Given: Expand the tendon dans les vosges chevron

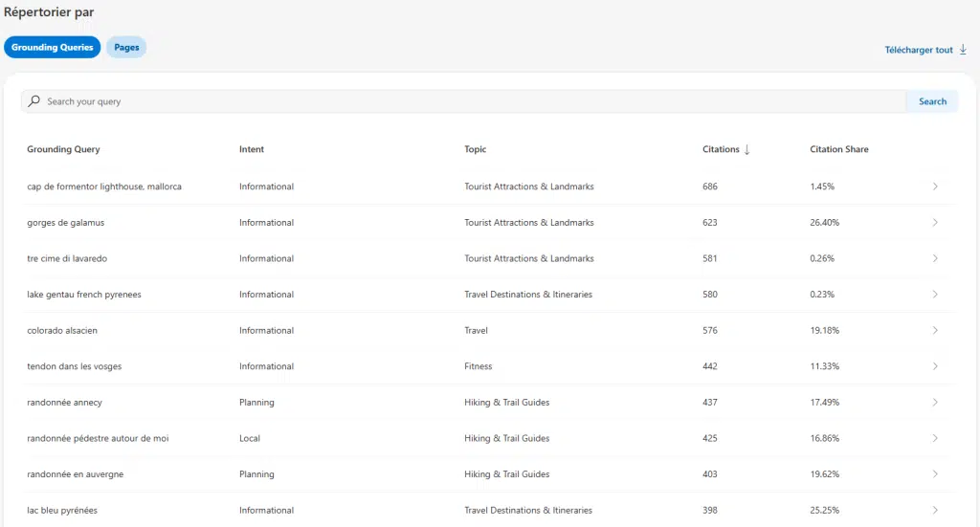Looking at the screenshot, I should (935, 366).
